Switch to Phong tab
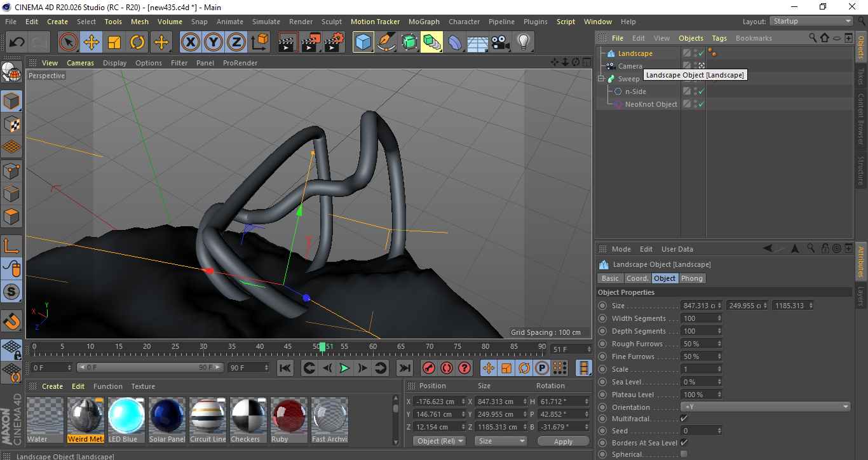Viewport: 868px width, 460px height. click(692, 278)
